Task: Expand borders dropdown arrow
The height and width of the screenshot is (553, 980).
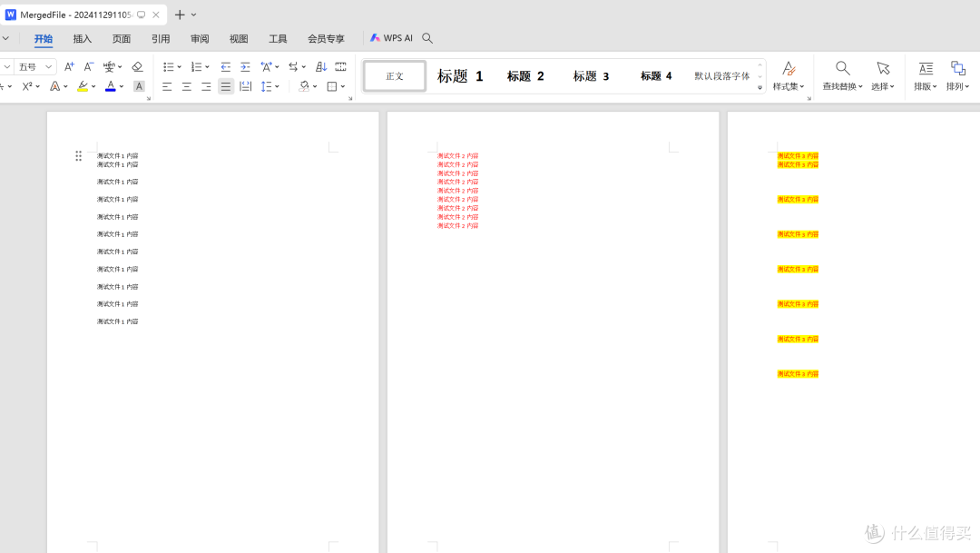Action: click(x=342, y=87)
